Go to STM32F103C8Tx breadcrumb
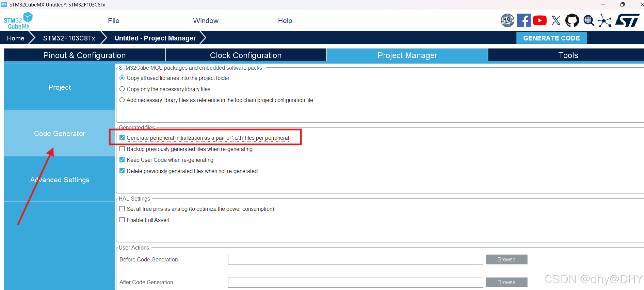Viewport: 644px width, 290px height. (69, 38)
